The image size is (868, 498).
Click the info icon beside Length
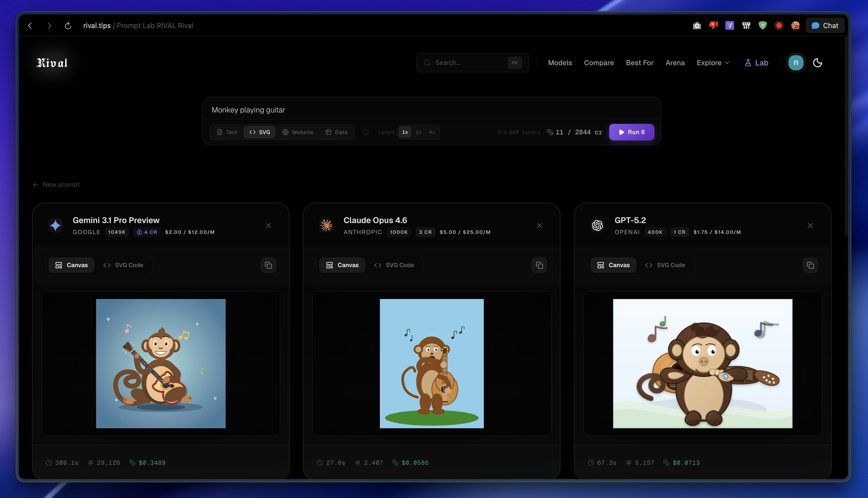(x=366, y=132)
